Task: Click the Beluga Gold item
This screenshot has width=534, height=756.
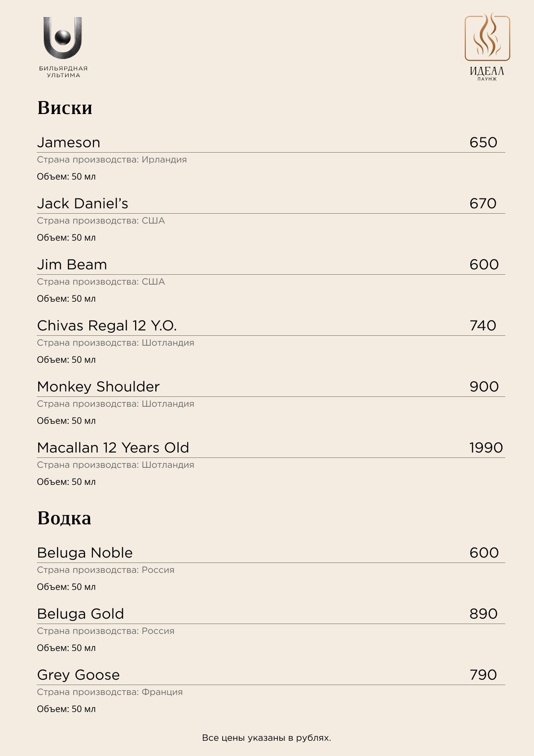Action: (x=80, y=614)
